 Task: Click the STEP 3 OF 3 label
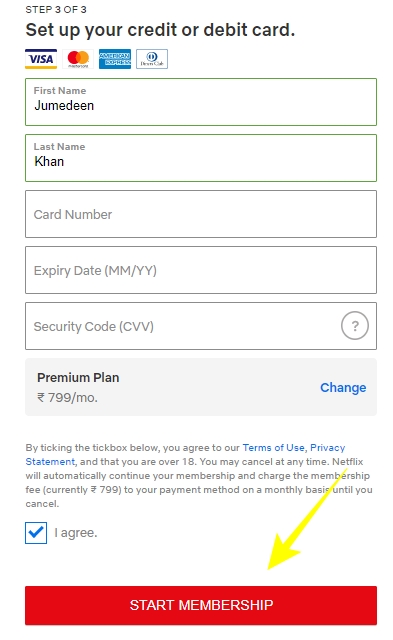[x=56, y=9]
